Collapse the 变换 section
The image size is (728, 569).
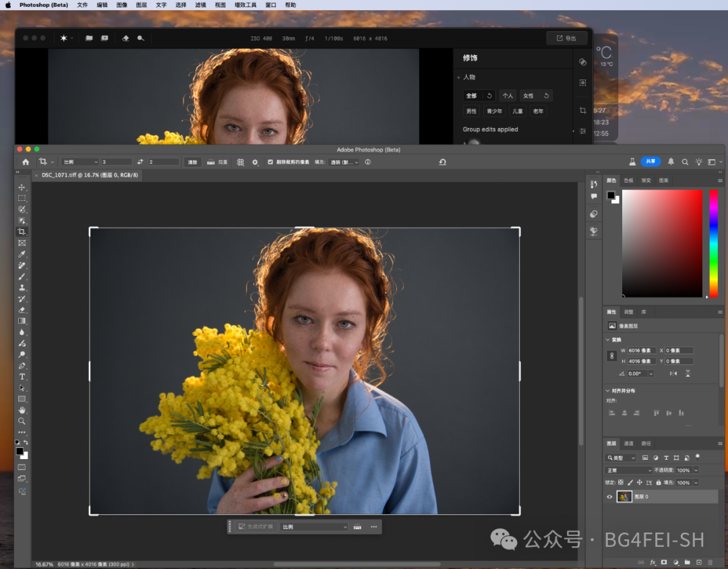click(x=608, y=340)
